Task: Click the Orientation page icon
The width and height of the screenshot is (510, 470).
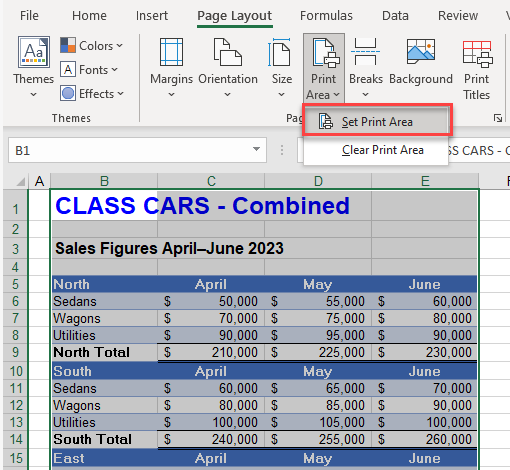Action: [228, 52]
